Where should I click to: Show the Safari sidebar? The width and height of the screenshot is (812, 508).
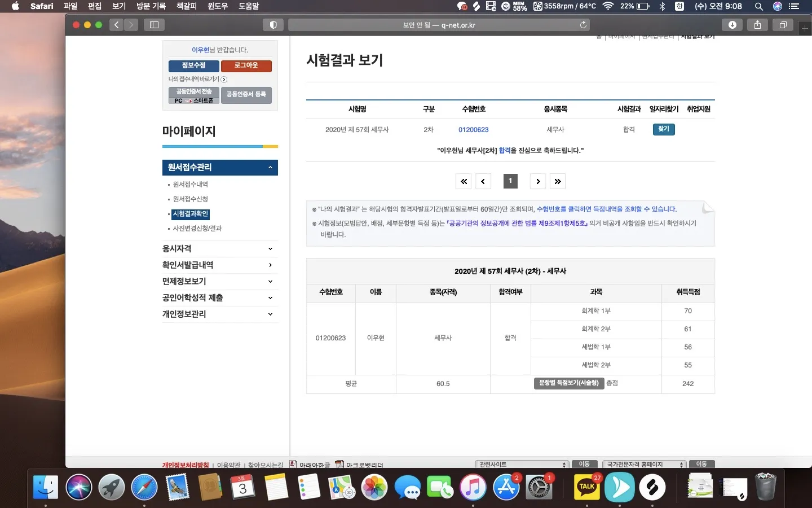click(x=154, y=25)
